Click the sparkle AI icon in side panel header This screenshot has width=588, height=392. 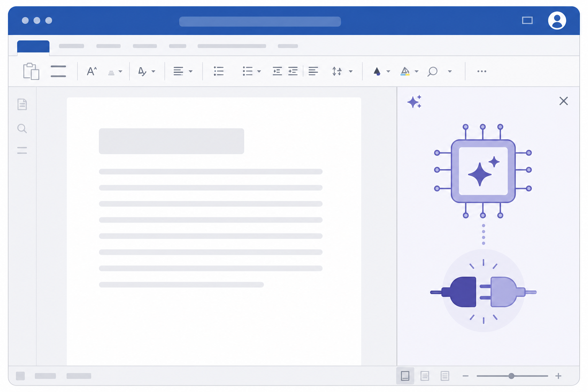[415, 102]
